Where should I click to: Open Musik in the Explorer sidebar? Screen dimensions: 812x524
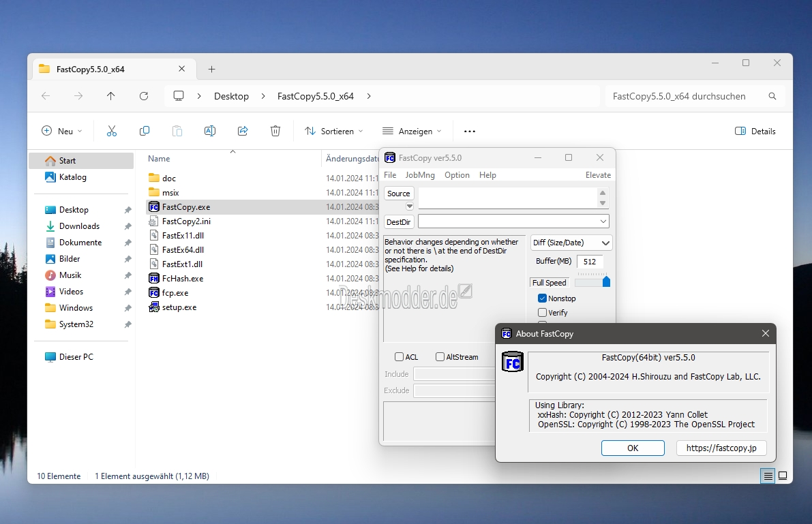point(70,275)
